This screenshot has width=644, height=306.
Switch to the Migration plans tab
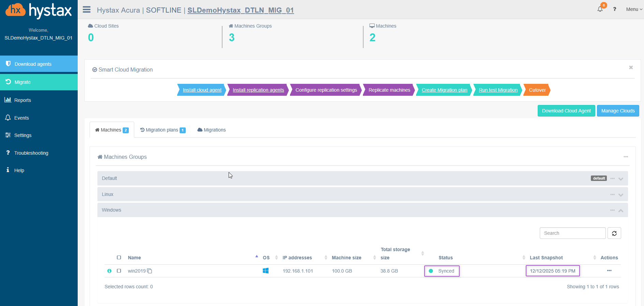[x=163, y=130]
